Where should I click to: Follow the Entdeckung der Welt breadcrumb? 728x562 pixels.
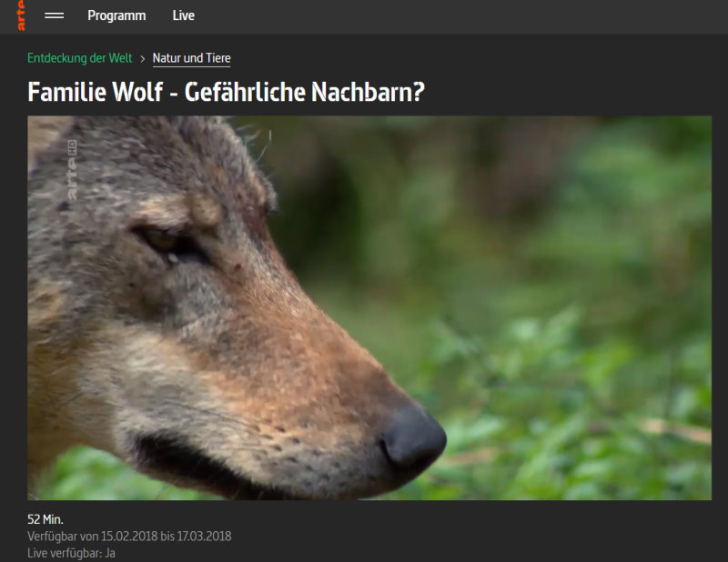point(79,58)
